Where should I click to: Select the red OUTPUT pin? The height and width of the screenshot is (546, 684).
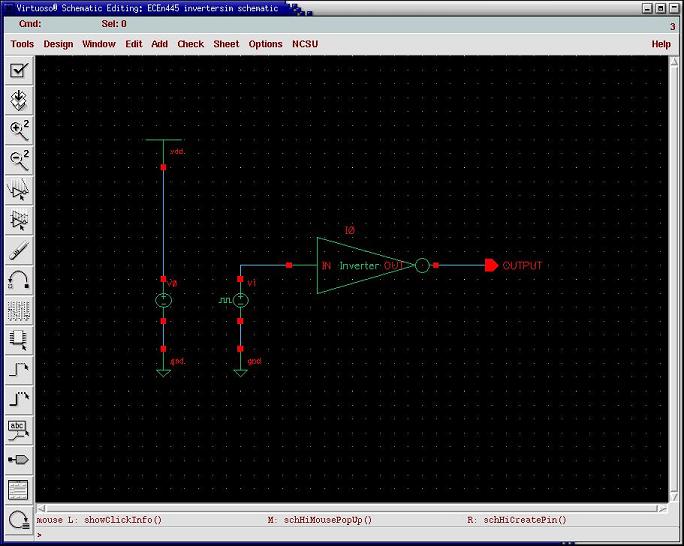pos(491,266)
